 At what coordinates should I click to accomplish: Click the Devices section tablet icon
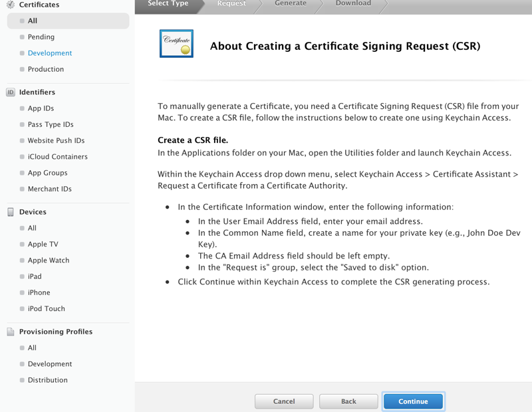coord(11,212)
